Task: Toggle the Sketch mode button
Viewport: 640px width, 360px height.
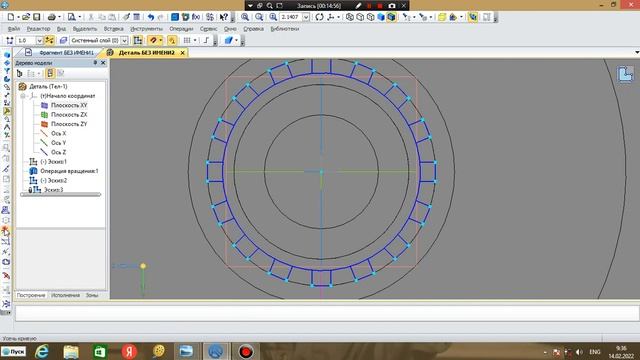Action: [138, 40]
